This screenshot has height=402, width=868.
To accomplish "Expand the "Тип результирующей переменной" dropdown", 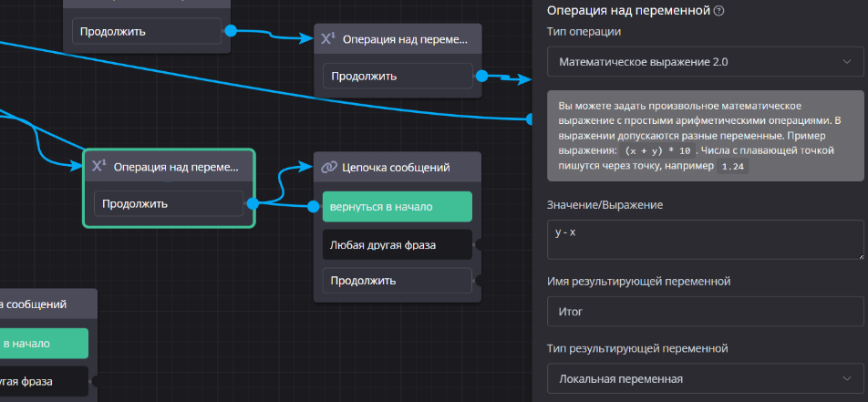I will (x=706, y=378).
